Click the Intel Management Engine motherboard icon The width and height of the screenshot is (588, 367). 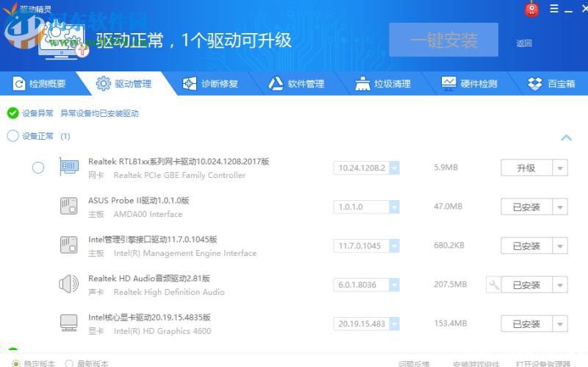[69, 245]
